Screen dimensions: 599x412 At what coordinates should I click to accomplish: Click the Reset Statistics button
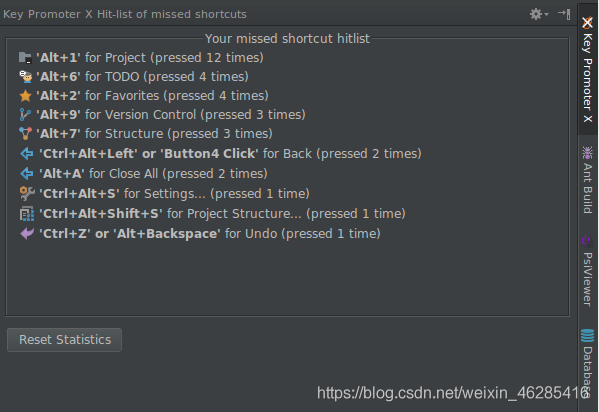65,340
